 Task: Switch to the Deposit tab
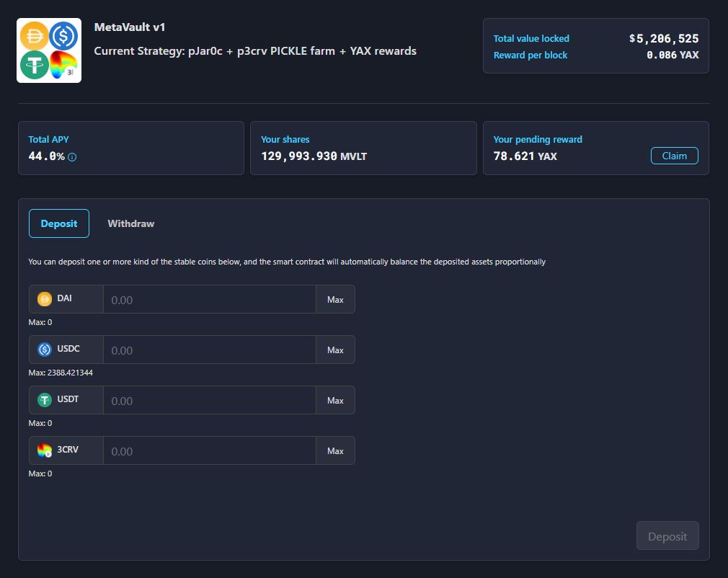(x=59, y=223)
